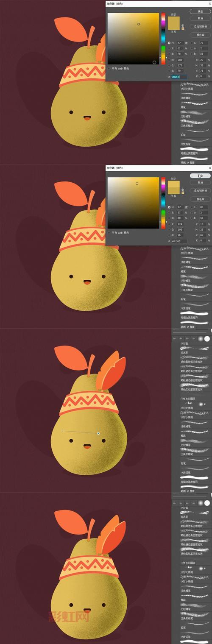This screenshot has width=212, height=644.
Task: Enable 只有 Web 颜色 checkbox in c8ad4f dialog
Action: (109, 68)
